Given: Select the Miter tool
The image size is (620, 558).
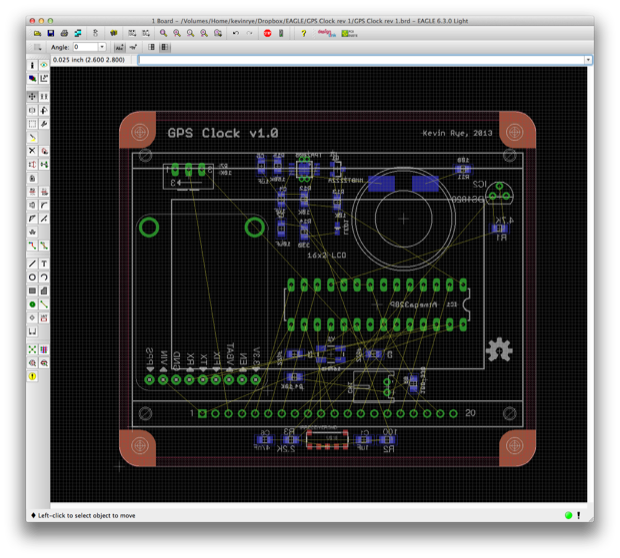Looking at the screenshot, I should [x=44, y=205].
